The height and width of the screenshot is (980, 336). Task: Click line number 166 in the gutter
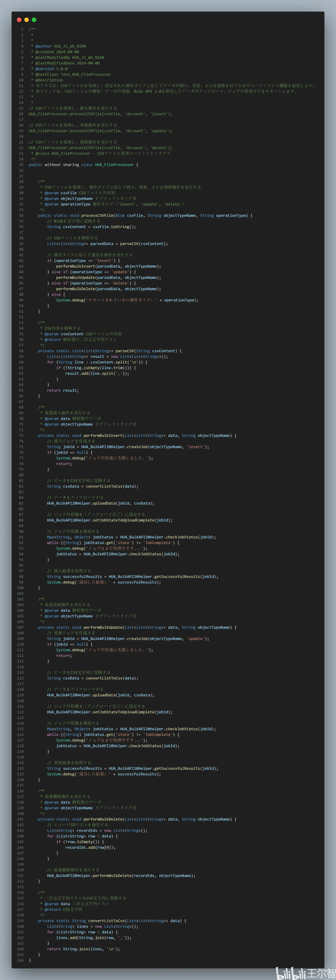20,960
